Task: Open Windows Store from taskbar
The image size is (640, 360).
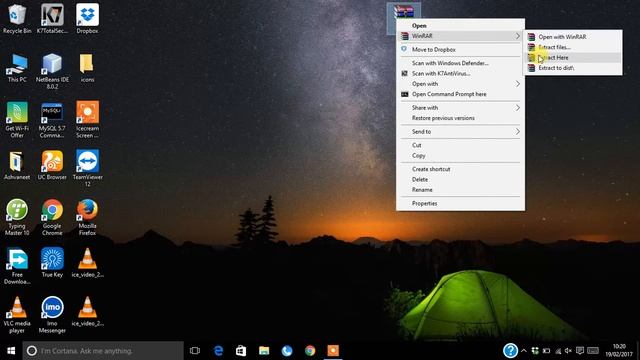Action: [x=241, y=351]
